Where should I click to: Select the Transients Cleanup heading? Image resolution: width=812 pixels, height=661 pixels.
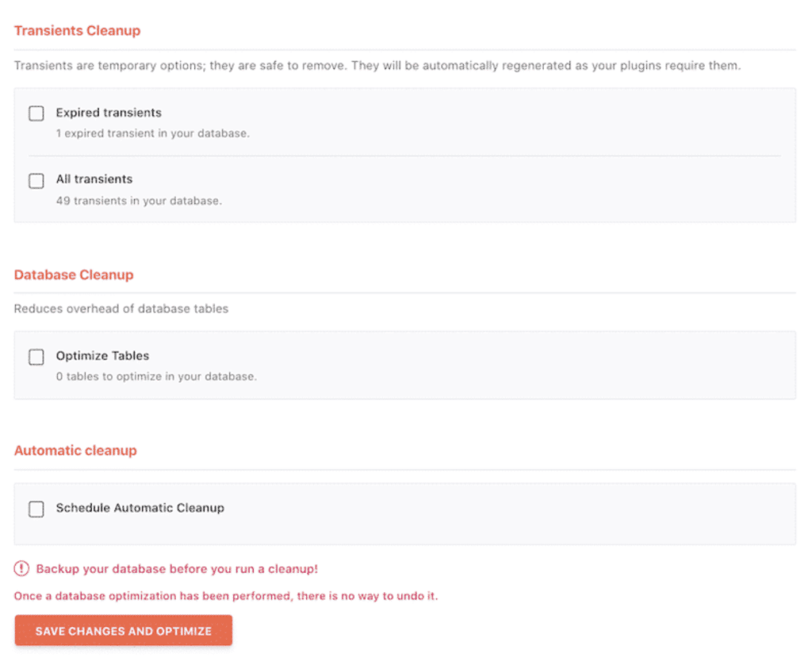[77, 31]
